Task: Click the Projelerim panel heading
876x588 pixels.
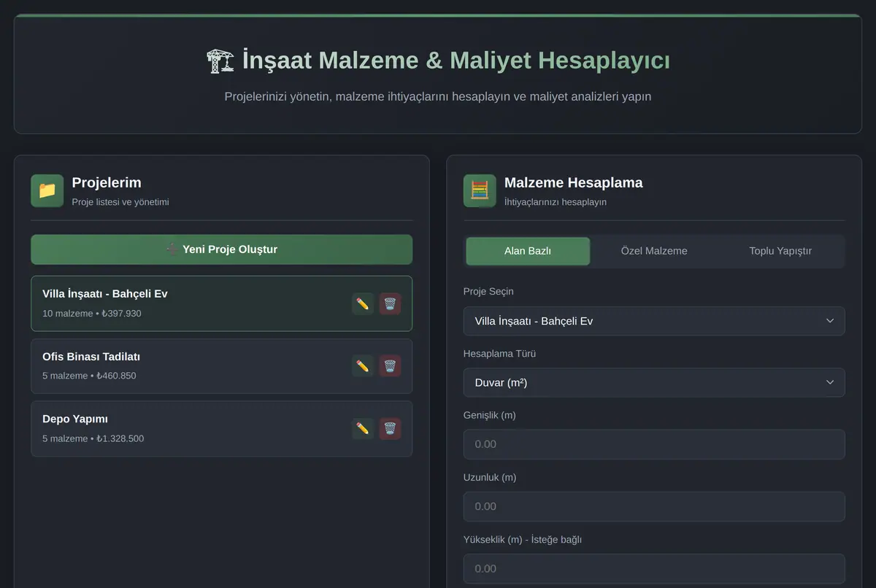Action: (107, 182)
